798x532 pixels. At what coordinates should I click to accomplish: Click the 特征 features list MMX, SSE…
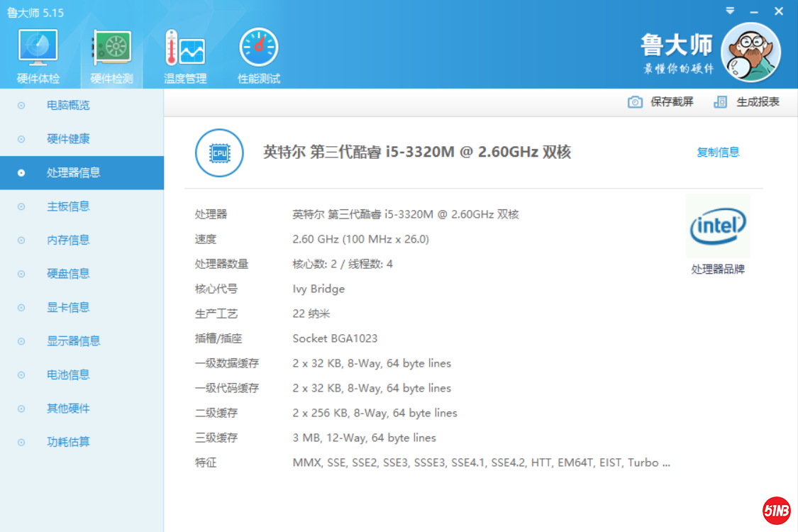tap(481, 462)
